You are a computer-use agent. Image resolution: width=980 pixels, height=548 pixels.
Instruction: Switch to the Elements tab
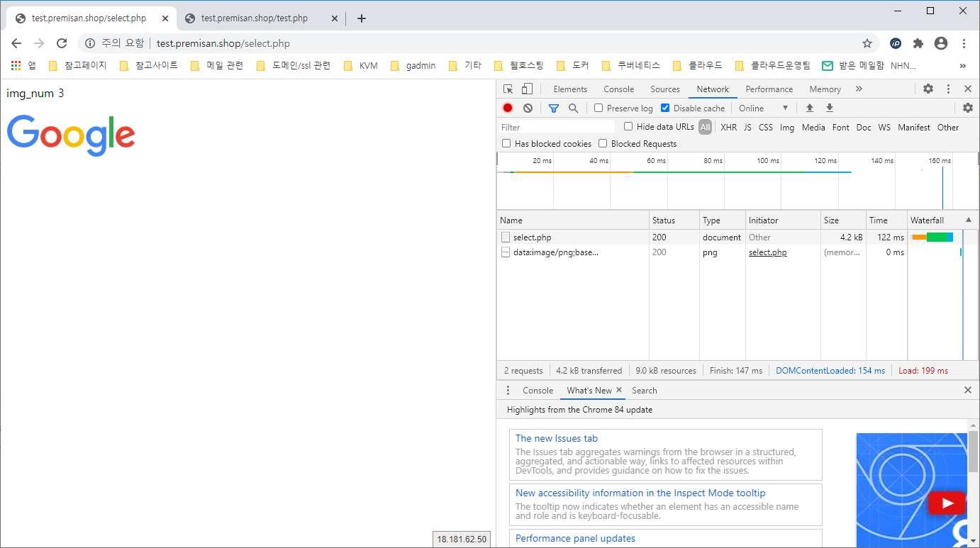pos(570,89)
